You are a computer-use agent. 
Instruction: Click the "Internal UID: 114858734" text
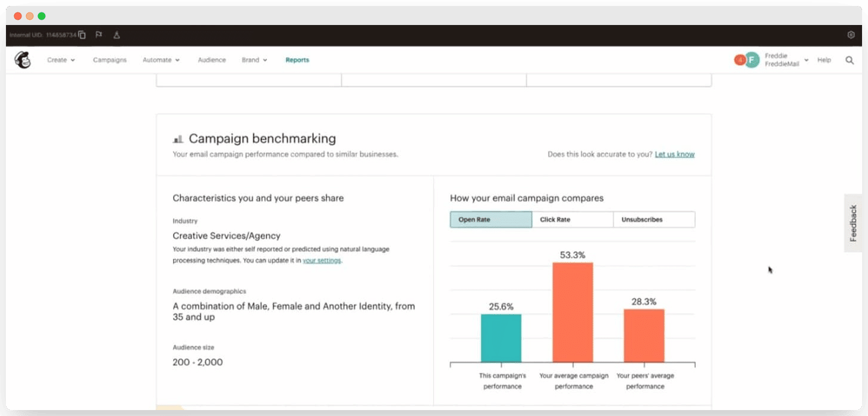click(43, 35)
